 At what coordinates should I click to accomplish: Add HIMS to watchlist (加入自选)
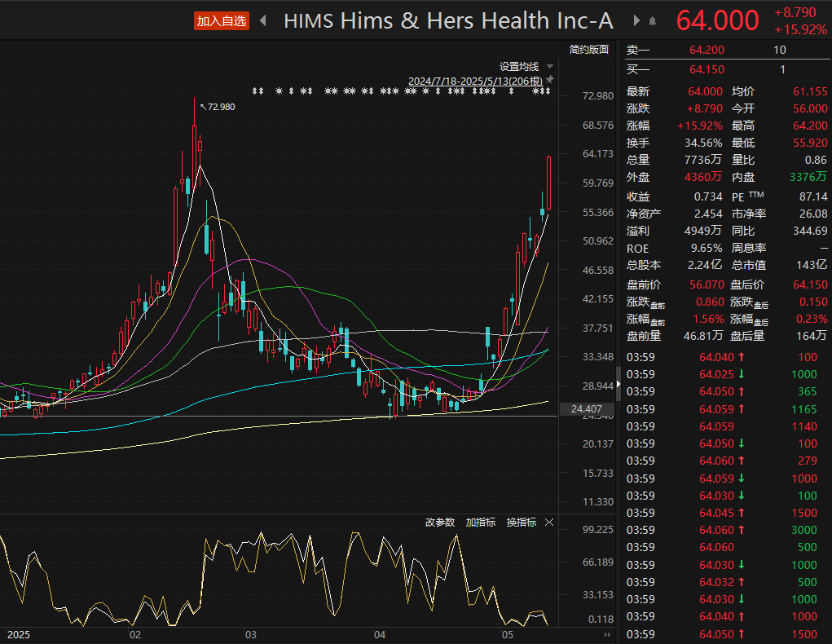point(222,21)
